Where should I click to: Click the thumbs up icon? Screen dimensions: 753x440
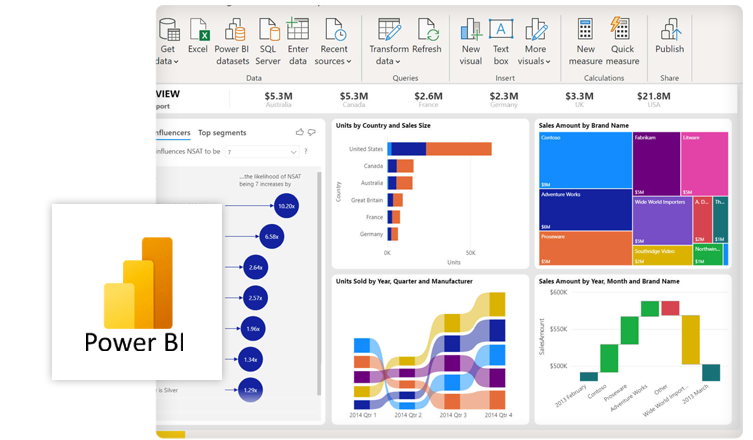(300, 132)
